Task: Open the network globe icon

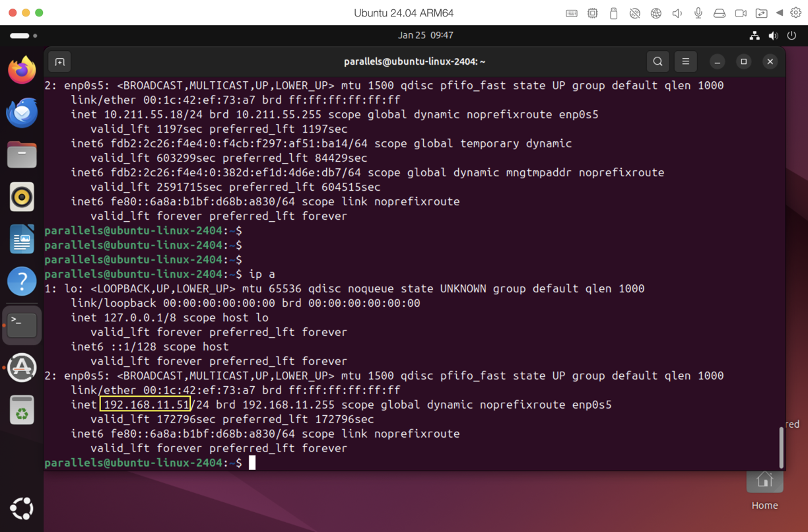Action: 656,13
